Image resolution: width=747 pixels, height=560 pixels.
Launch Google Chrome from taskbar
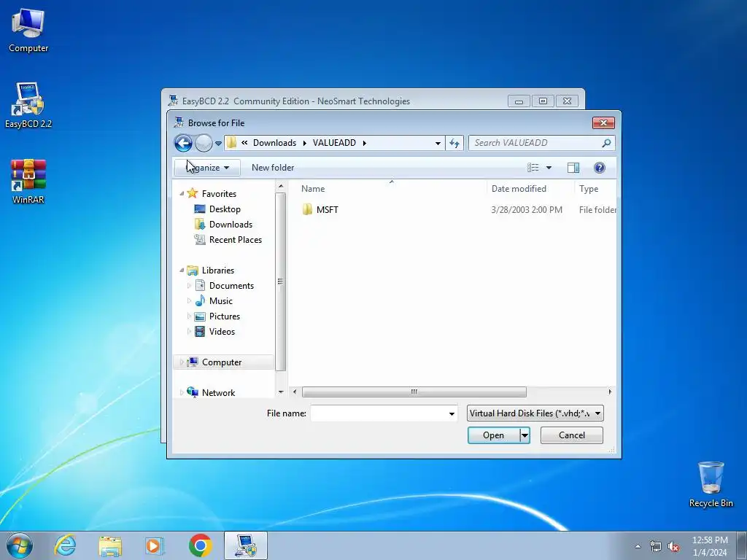(200, 545)
